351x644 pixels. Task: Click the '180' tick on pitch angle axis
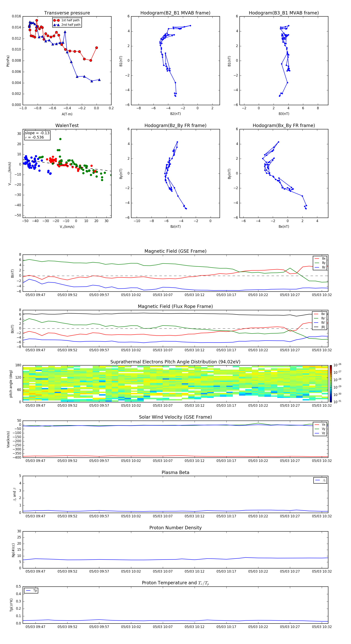pos(18,365)
